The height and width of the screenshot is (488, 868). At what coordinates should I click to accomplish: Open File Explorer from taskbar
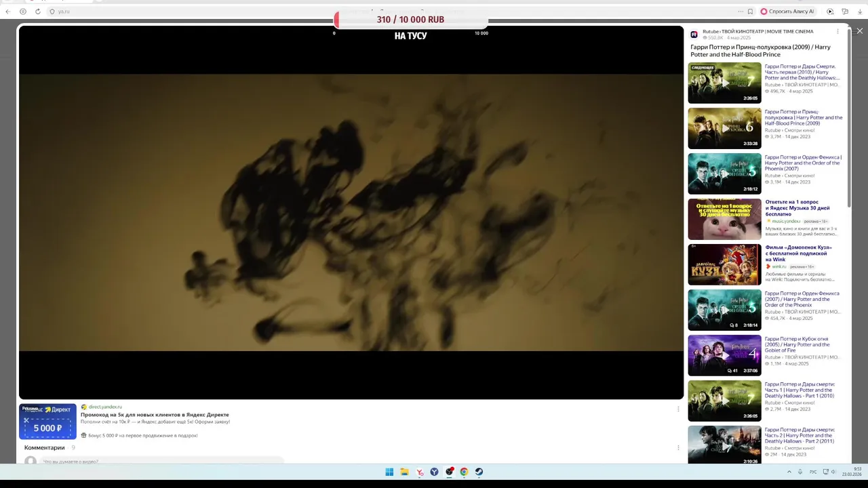click(x=404, y=472)
